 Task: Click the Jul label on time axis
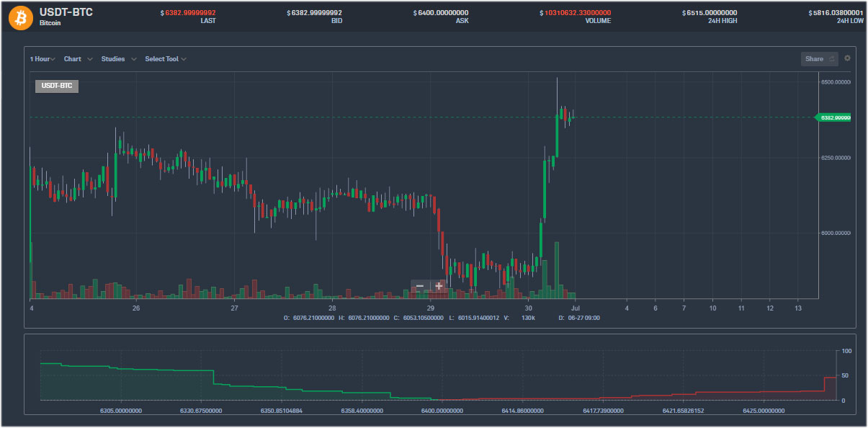[576, 308]
